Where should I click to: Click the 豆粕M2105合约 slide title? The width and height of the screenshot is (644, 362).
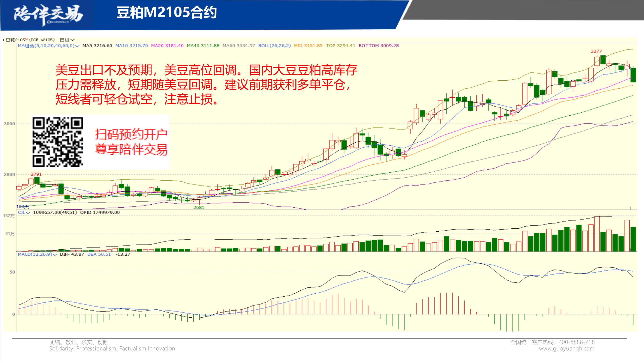point(166,12)
